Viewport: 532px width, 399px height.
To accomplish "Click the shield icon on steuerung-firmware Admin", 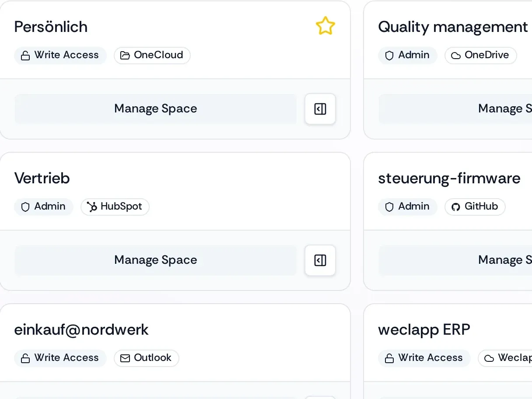I will tap(389, 207).
